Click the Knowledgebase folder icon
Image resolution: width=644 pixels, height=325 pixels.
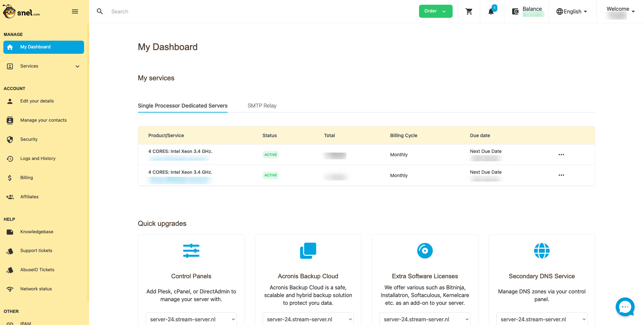pos(10,232)
